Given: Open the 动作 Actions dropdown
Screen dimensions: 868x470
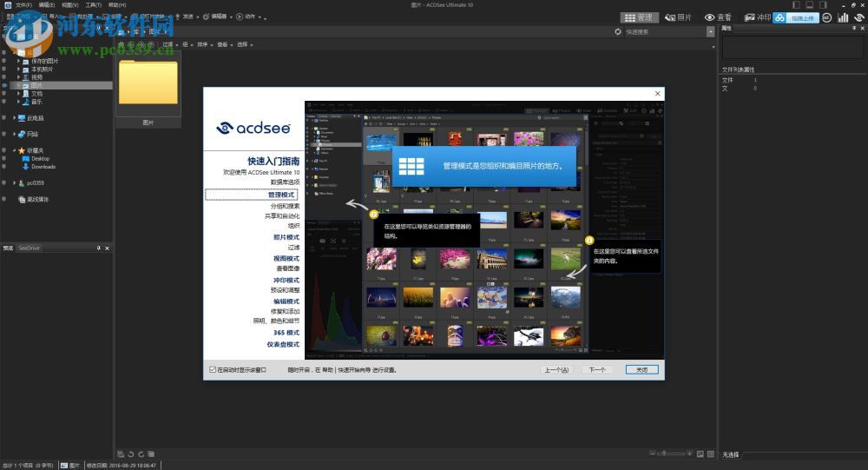Looking at the screenshot, I should [248, 17].
